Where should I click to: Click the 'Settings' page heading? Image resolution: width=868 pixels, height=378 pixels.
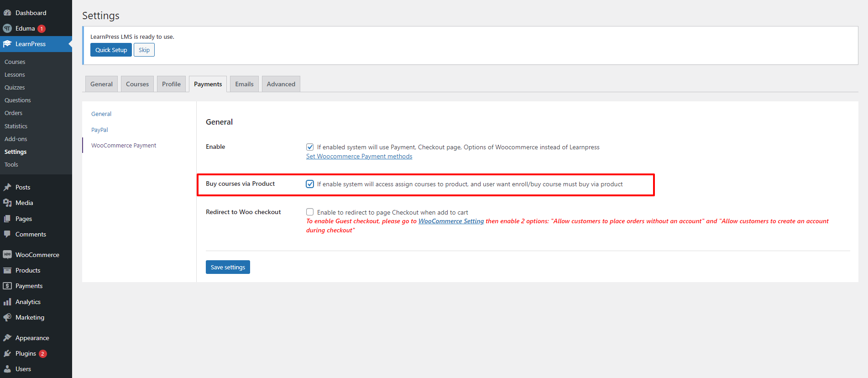pyautogui.click(x=101, y=16)
